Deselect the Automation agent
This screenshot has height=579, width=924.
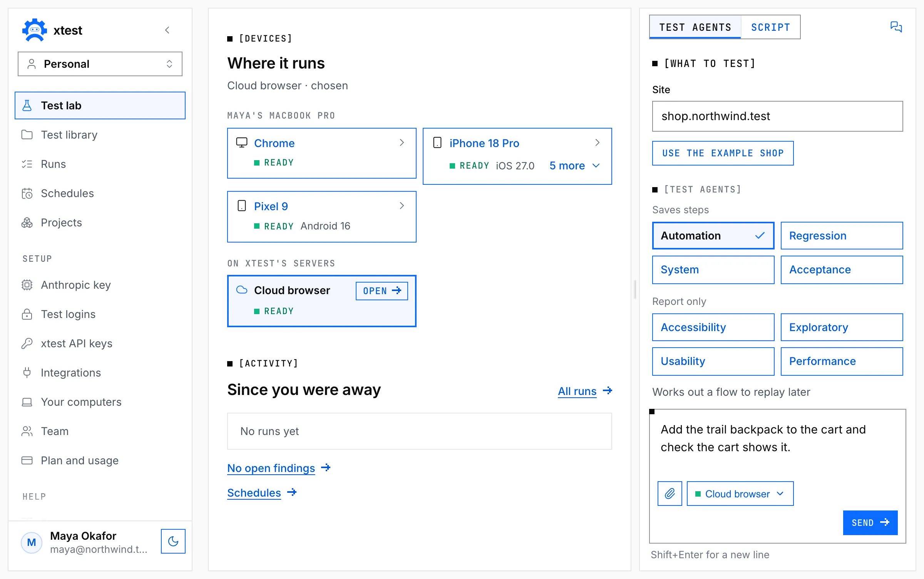(x=713, y=236)
